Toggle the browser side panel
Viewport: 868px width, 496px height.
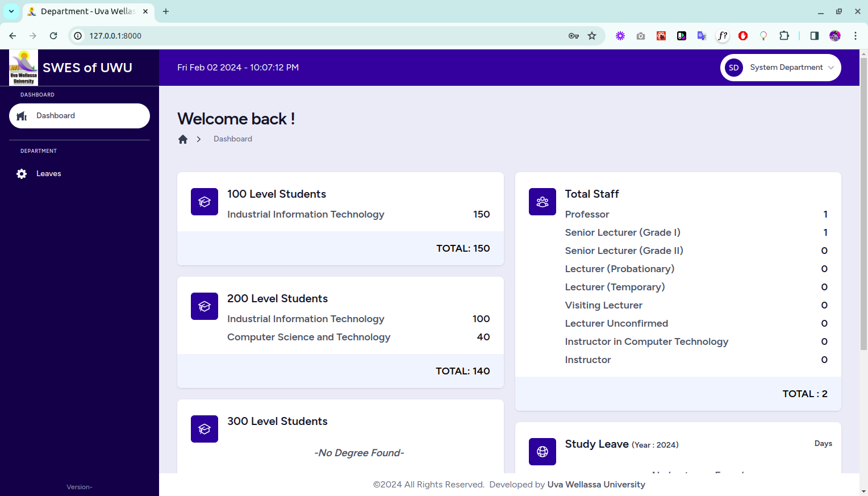pos(814,36)
